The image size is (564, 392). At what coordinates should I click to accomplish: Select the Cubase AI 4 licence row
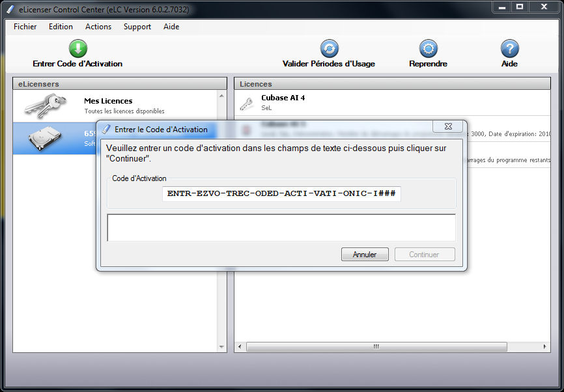click(x=393, y=103)
